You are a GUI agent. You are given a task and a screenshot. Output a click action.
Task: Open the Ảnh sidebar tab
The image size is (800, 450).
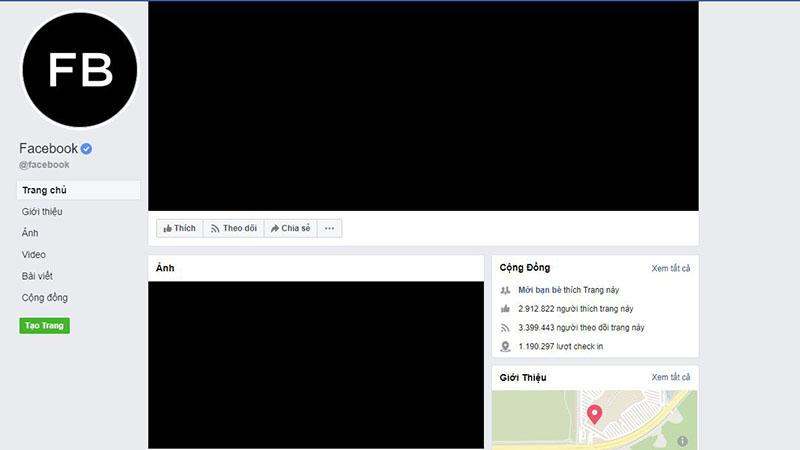30,233
